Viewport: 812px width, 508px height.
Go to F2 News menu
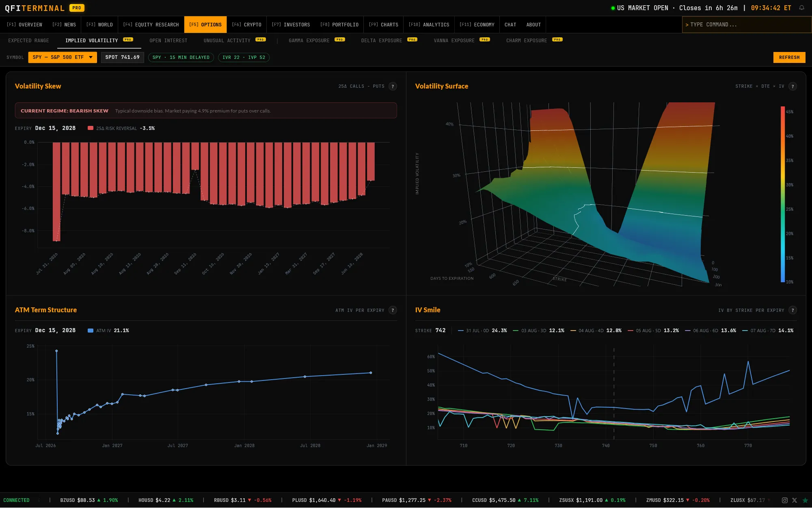coord(64,25)
